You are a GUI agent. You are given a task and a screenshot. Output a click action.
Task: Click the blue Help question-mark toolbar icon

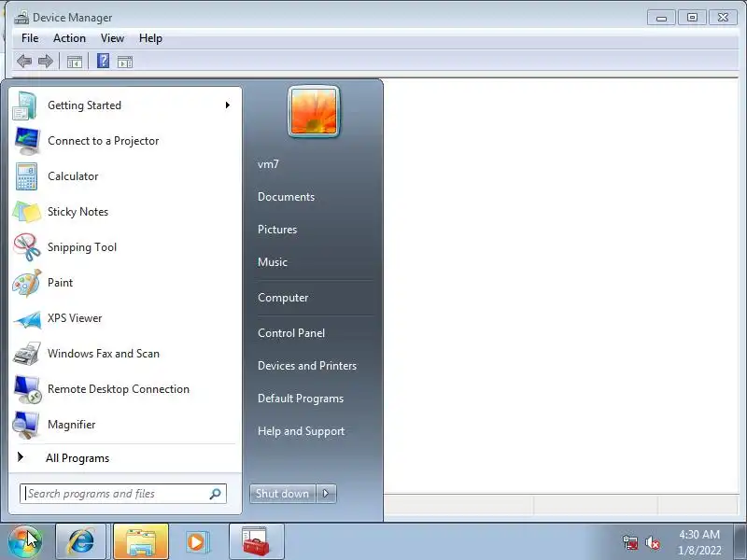click(x=103, y=61)
